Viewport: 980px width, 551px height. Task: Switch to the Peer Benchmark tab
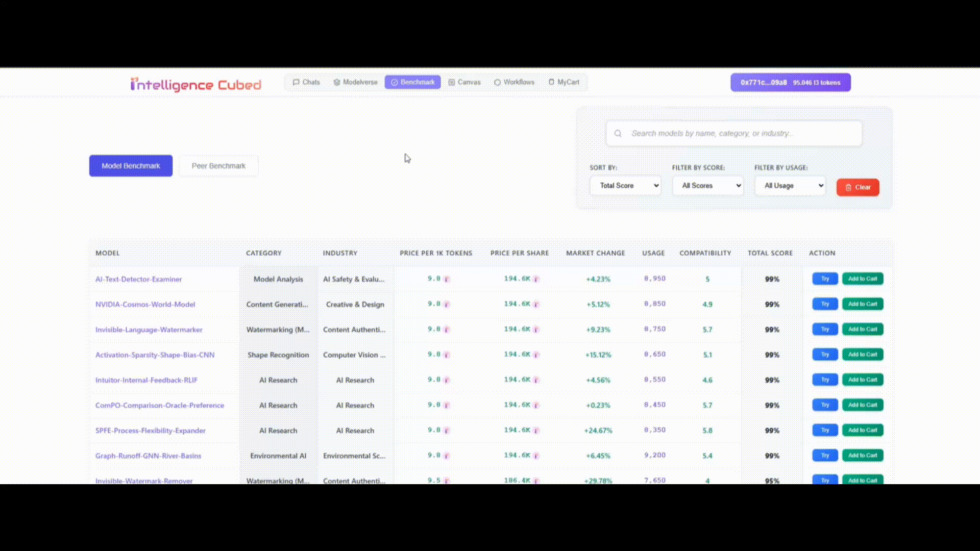[218, 165]
